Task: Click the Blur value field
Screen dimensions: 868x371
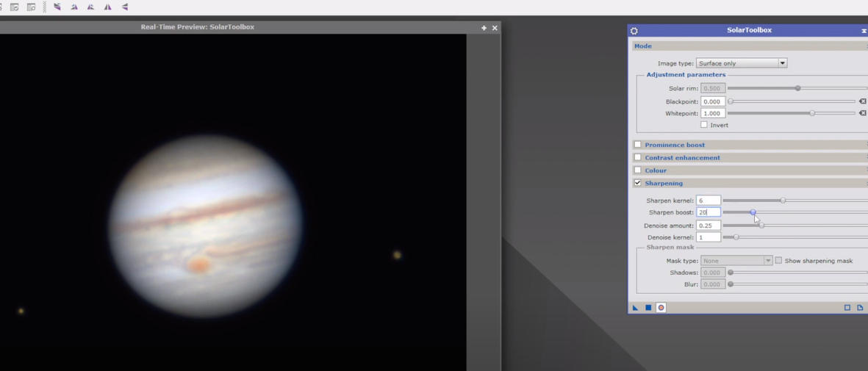Action: click(x=713, y=284)
